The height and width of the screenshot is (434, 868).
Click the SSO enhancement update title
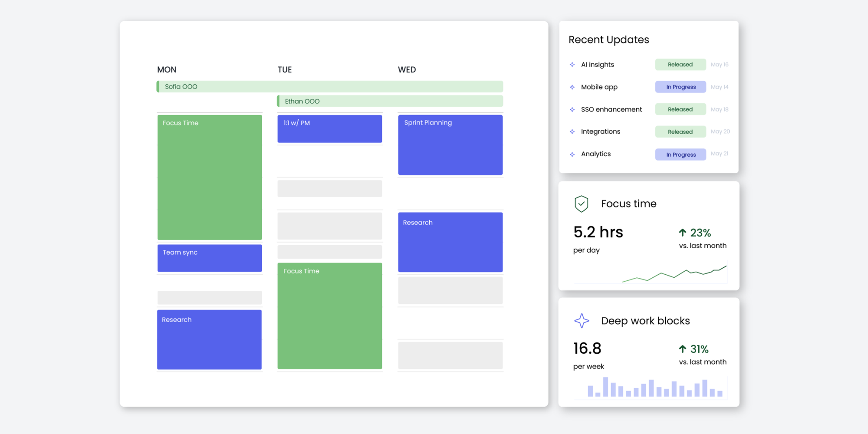612,109
